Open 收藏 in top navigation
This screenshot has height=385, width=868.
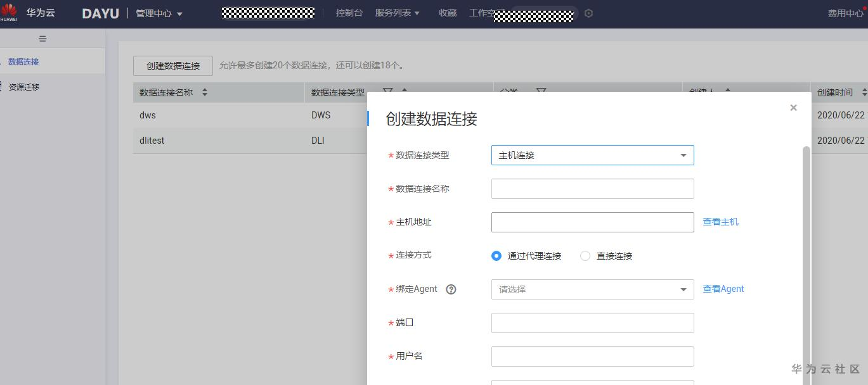coord(448,13)
